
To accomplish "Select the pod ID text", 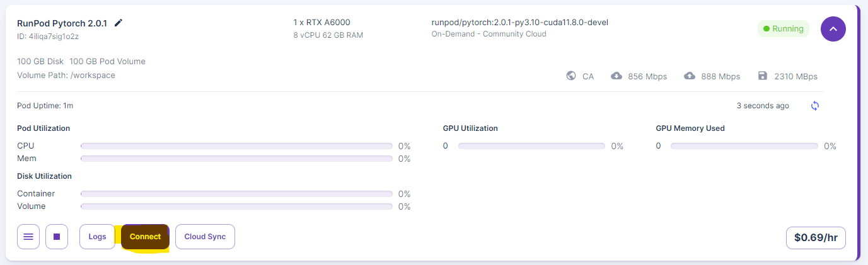I will [x=48, y=37].
